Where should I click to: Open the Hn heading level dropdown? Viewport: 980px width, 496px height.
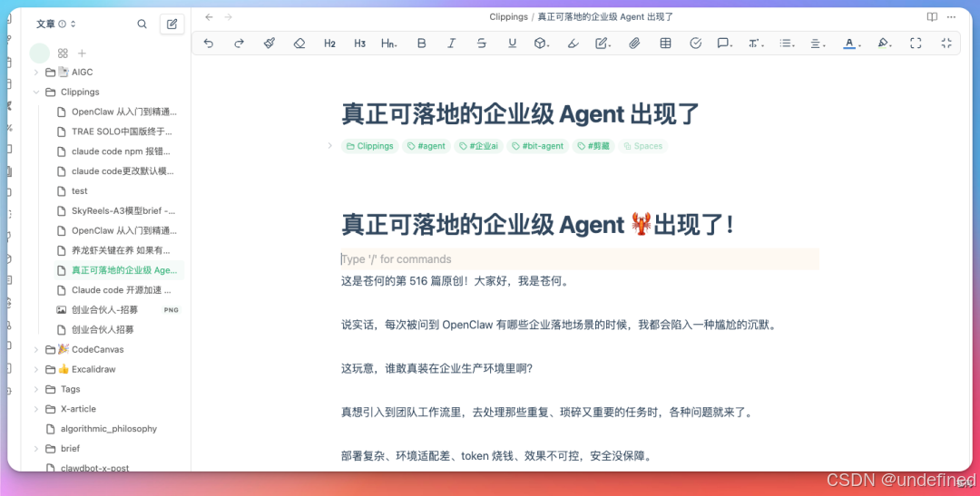coord(388,44)
